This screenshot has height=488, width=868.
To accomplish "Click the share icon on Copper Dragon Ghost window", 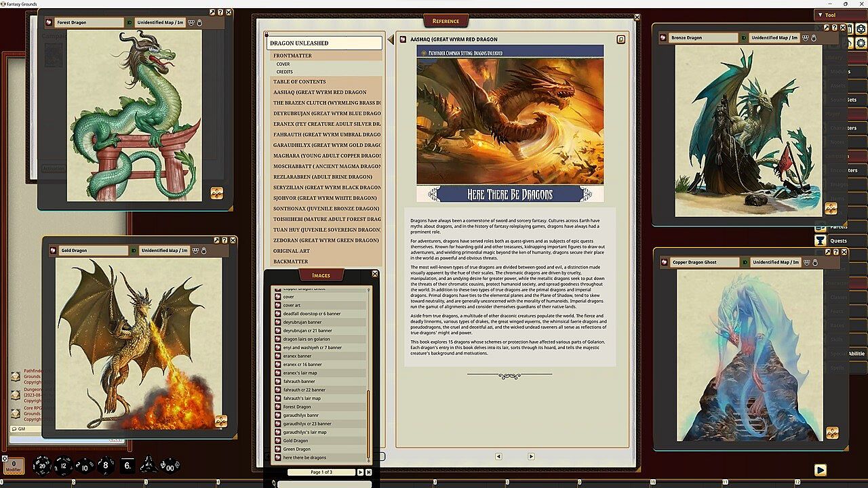I will point(808,262).
